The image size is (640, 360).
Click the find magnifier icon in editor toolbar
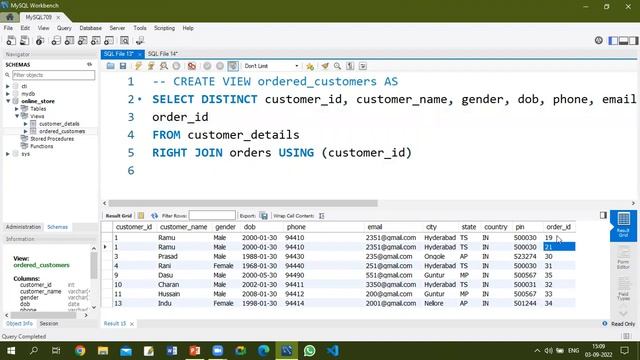point(338,66)
